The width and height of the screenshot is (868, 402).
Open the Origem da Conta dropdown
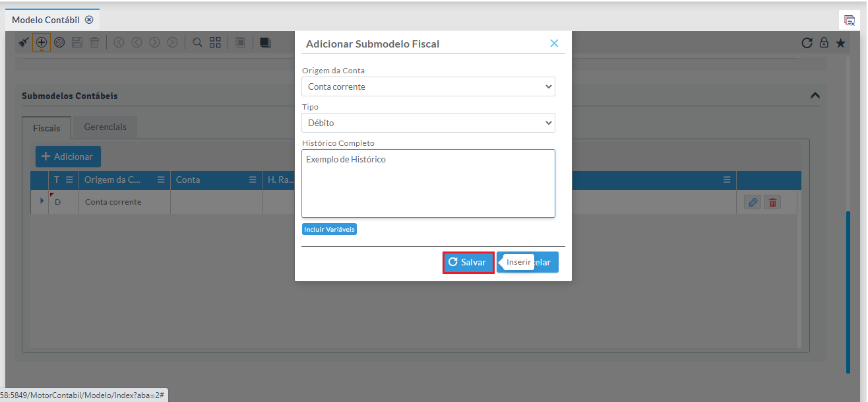point(428,86)
